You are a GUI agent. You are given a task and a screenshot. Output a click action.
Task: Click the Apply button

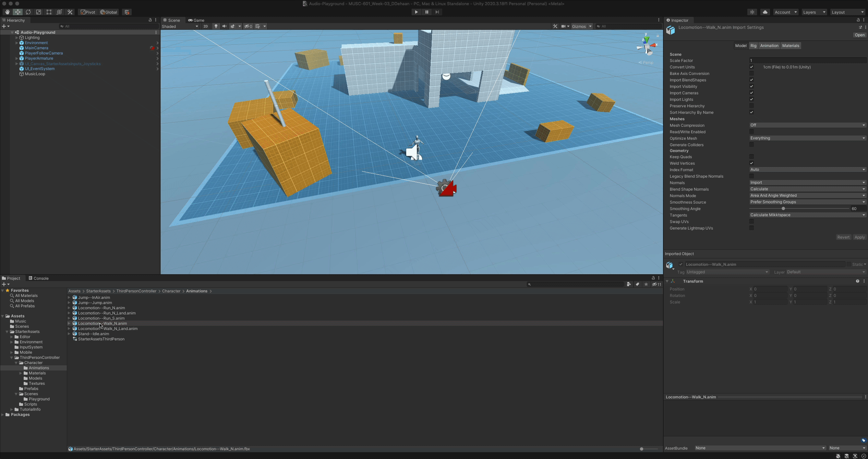859,237
